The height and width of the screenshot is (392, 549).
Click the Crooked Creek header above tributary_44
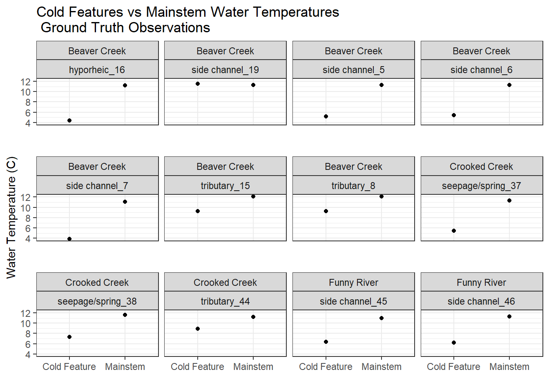click(x=225, y=283)
